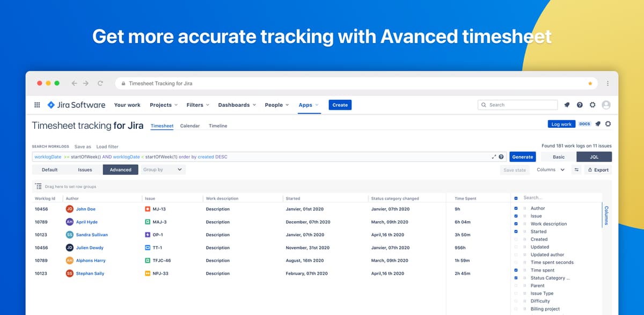Image resolution: width=644 pixels, height=315 pixels.
Task: Enable the Updated author column checkbox
Action: (516, 255)
